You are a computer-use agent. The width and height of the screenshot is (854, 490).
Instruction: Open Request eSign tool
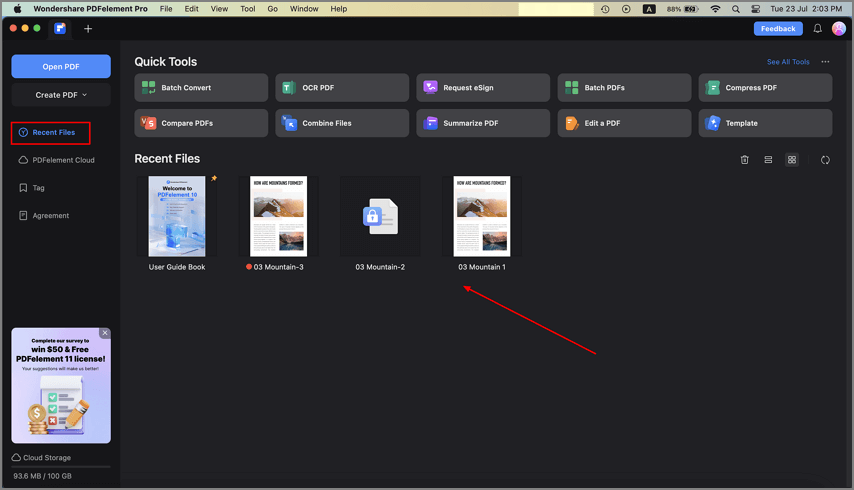[483, 88]
